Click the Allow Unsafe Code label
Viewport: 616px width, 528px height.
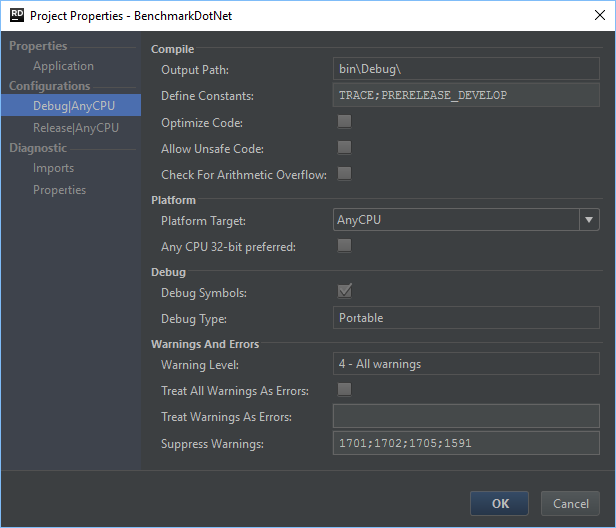pyautogui.click(x=212, y=149)
